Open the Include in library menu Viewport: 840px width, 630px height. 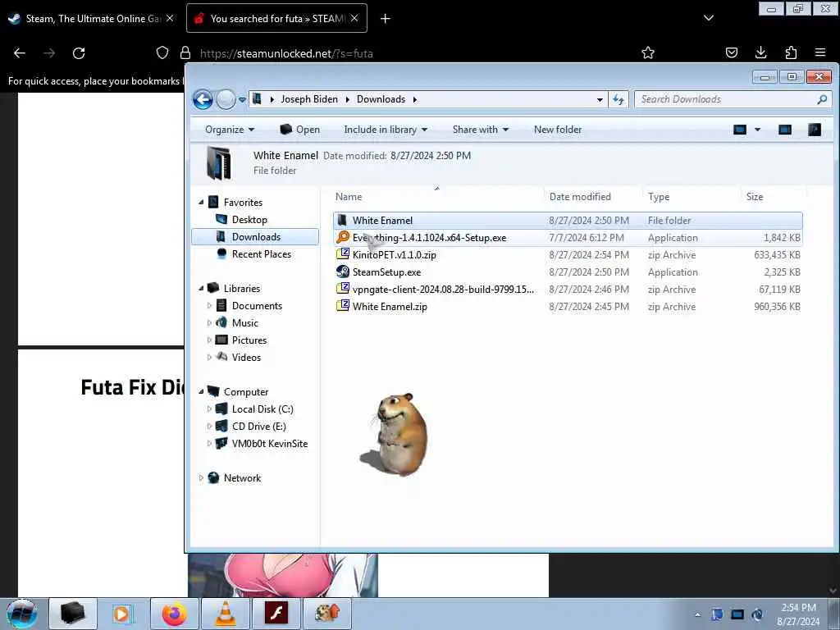tap(386, 130)
